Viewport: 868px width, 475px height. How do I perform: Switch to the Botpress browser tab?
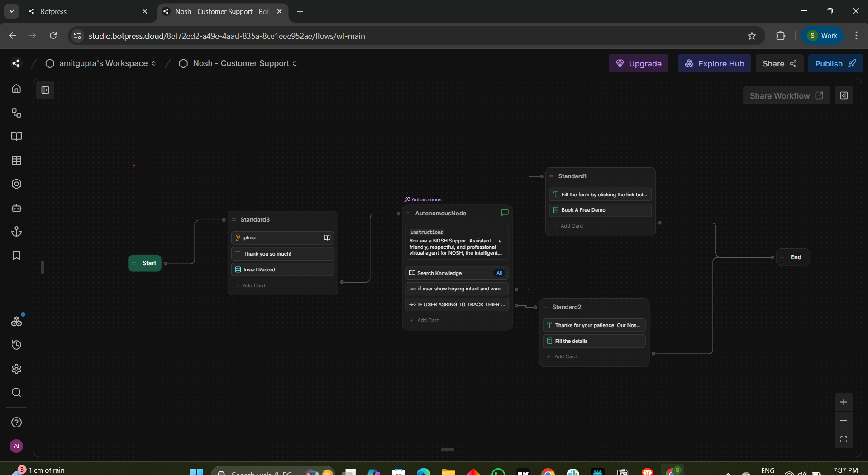87,11
